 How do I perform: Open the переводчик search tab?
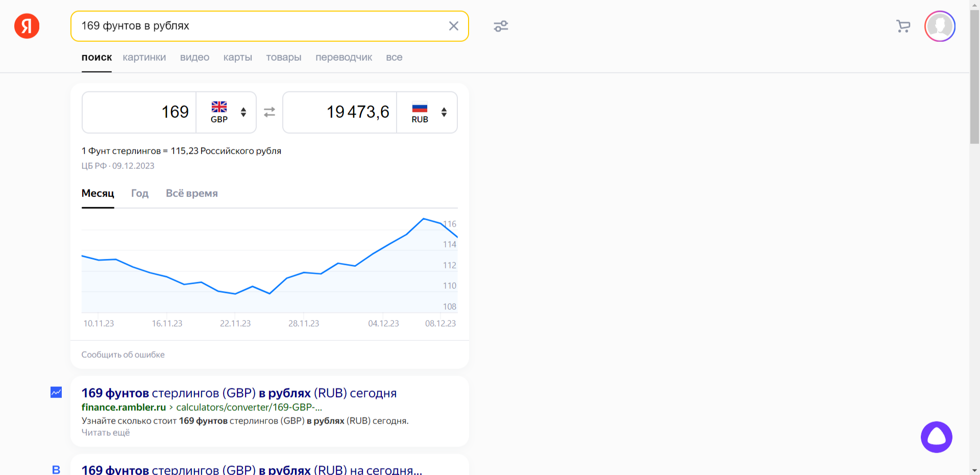pyautogui.click(x=344, y=57)
